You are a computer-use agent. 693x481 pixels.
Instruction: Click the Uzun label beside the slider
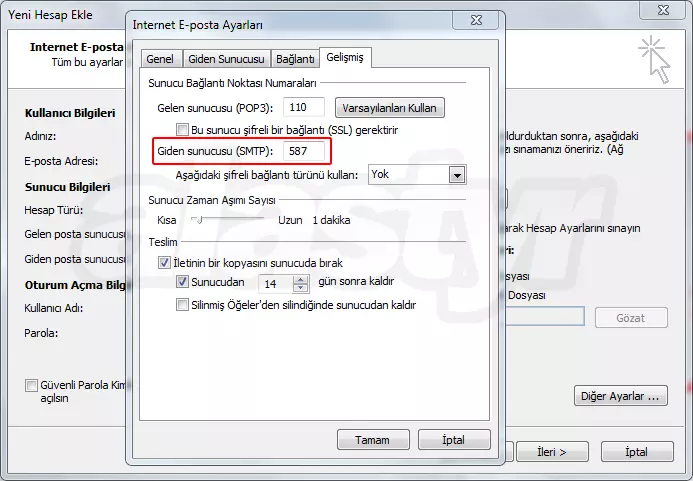[290, 220]
